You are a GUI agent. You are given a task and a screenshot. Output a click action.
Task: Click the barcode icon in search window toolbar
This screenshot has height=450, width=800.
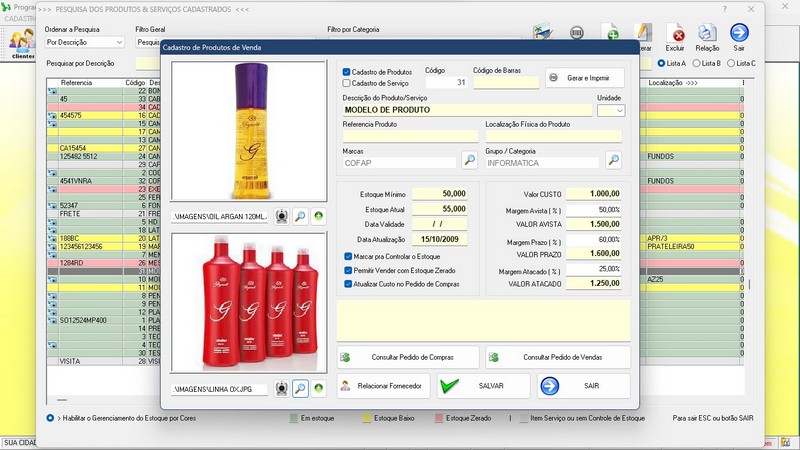tap(577, 33)
